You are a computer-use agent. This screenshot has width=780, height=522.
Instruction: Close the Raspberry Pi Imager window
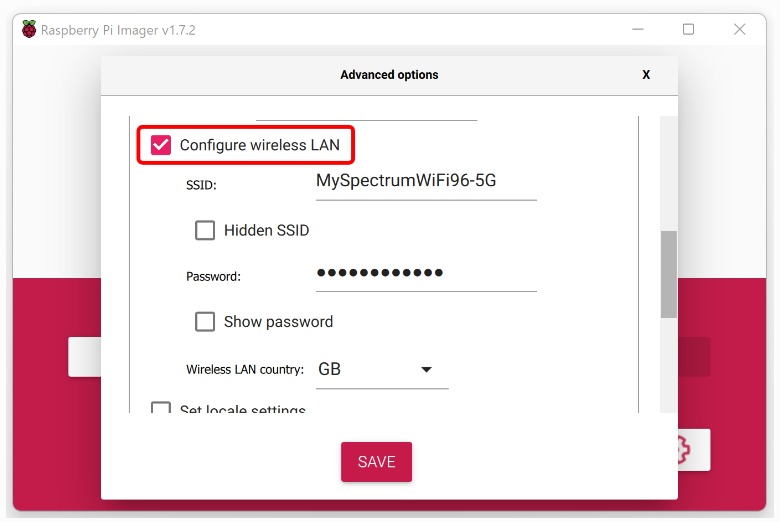tap(739, 29)
